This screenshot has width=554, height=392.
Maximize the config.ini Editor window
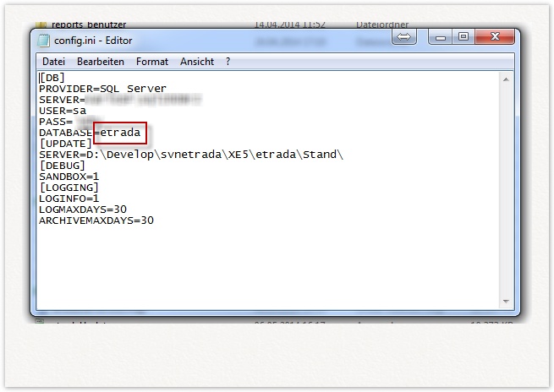pyautogui.click(x=463, y=37)
